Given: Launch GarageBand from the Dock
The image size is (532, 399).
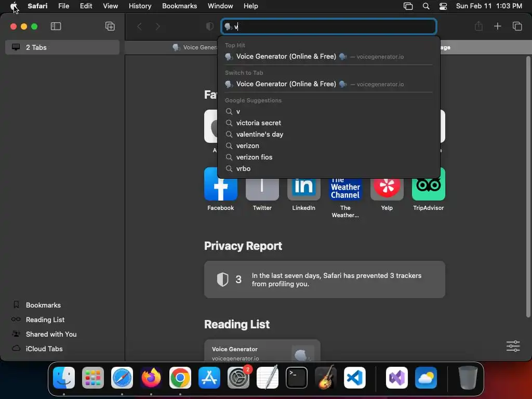Looking at the screenshot, I should (x=326, y=378).
